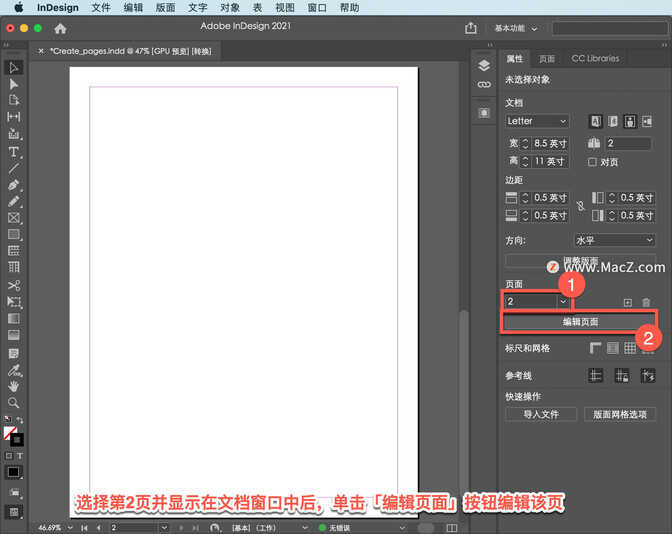Viewport: 672px width, 534px height.
Task: Click the 编辑页面 button
Action: coord(580,322)
